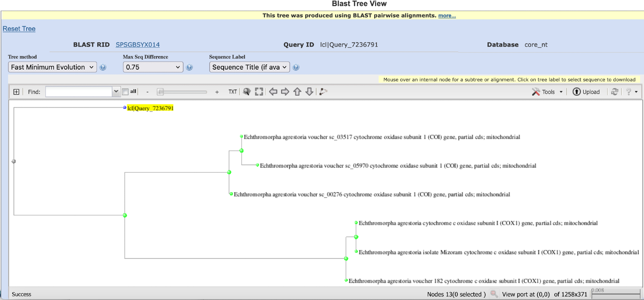Open the Tree method dropdown

tap(52, 67)
